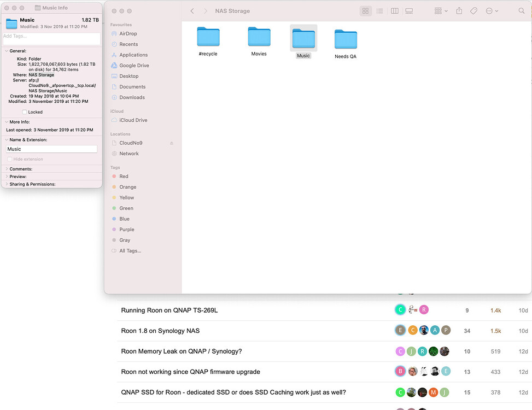Open 'Roon Memory Leak on QNAP / Synology?' thread
This screenshot has height=410, width=532.
pos(181,352)
